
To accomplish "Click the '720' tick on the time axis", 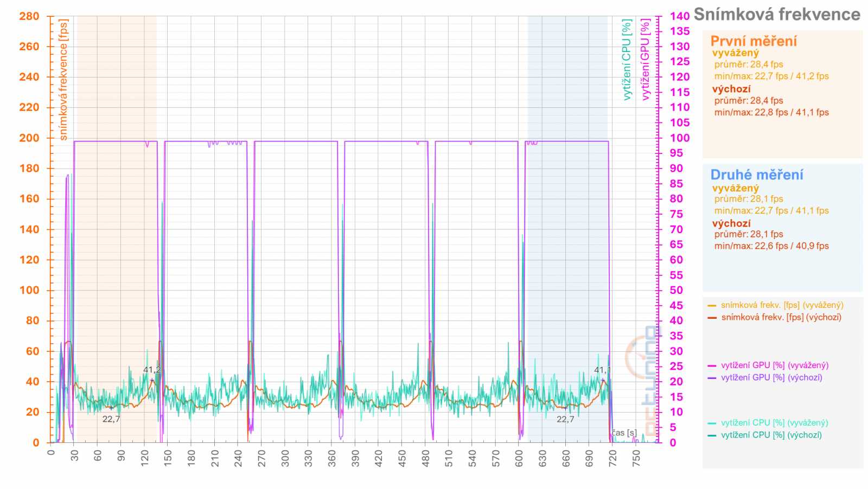I will [x=612, y=458].
